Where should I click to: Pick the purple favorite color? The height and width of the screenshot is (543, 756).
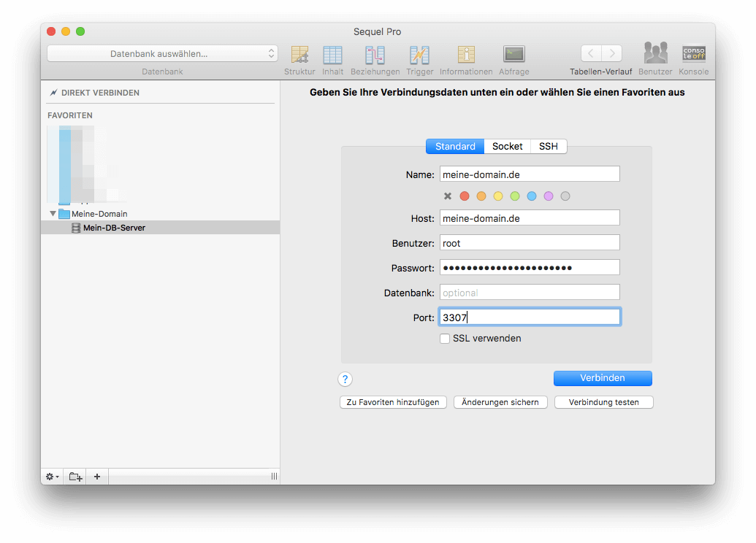[549, 196]
